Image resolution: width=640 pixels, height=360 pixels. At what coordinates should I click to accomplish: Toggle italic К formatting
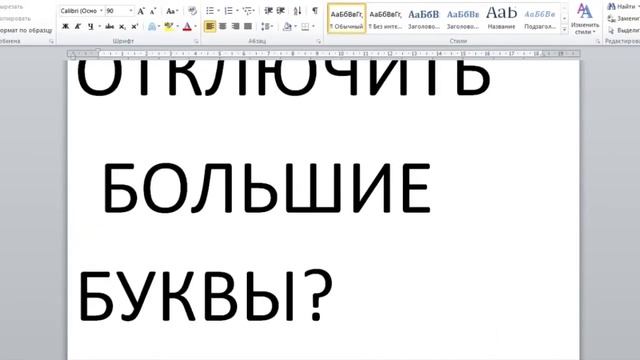pos(78,27)
